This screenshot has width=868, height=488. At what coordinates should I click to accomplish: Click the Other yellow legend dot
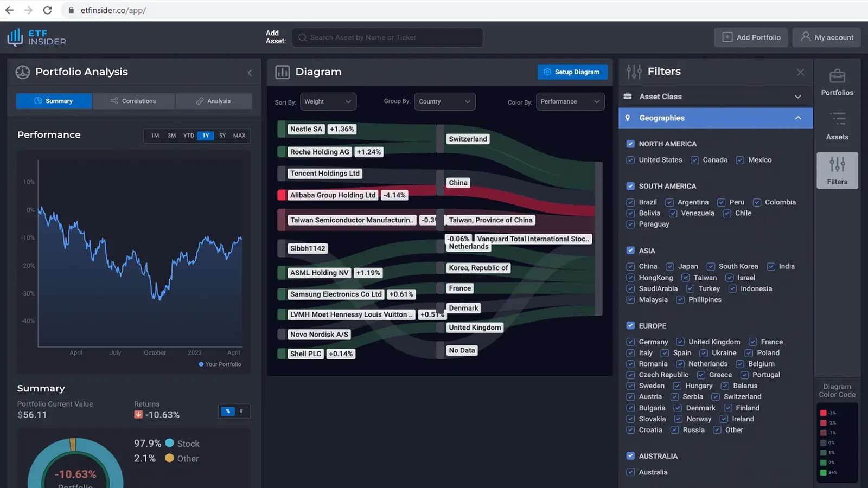[169, 458]
